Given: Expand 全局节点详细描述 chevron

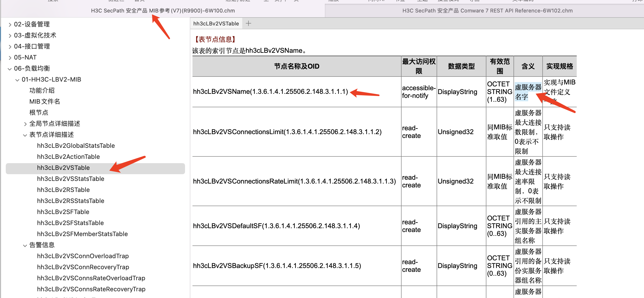Looking at the screenshot, I should [x=25, y=124].
